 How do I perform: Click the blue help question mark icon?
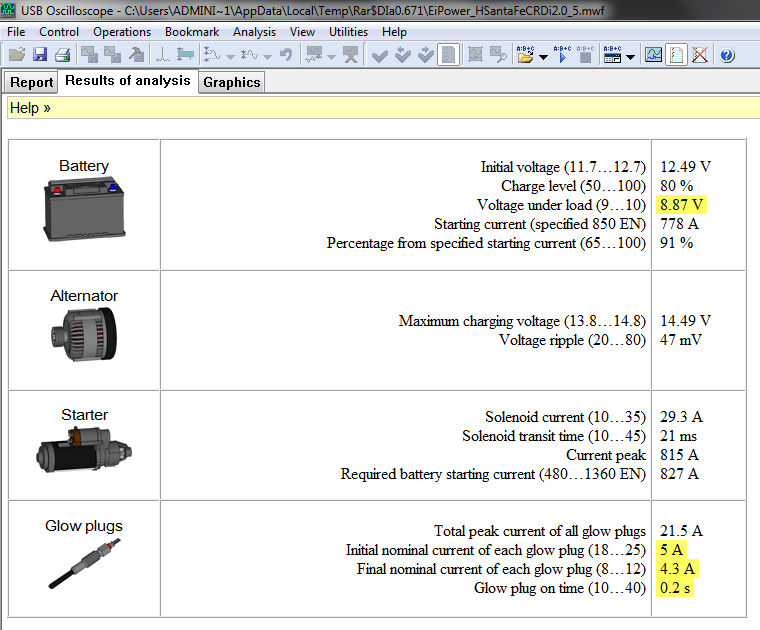point(727,55)
